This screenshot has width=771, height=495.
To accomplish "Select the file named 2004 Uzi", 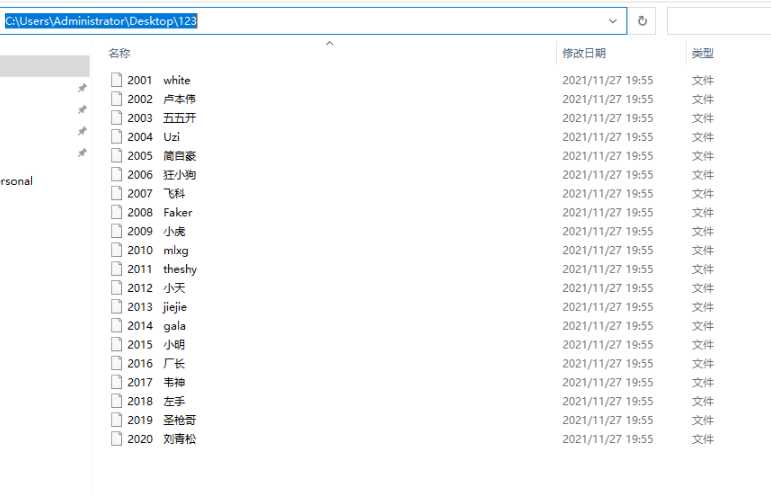I will coord(153,137).
